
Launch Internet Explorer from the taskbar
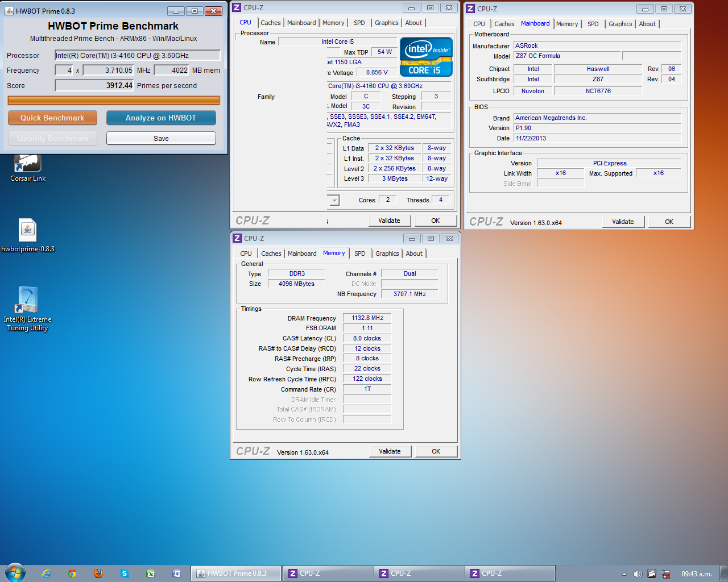[x=46, y=573]
